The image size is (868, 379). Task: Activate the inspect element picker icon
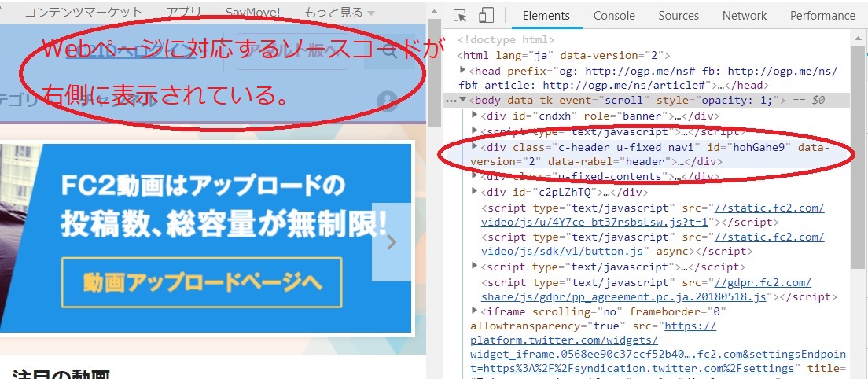point(460,16)
